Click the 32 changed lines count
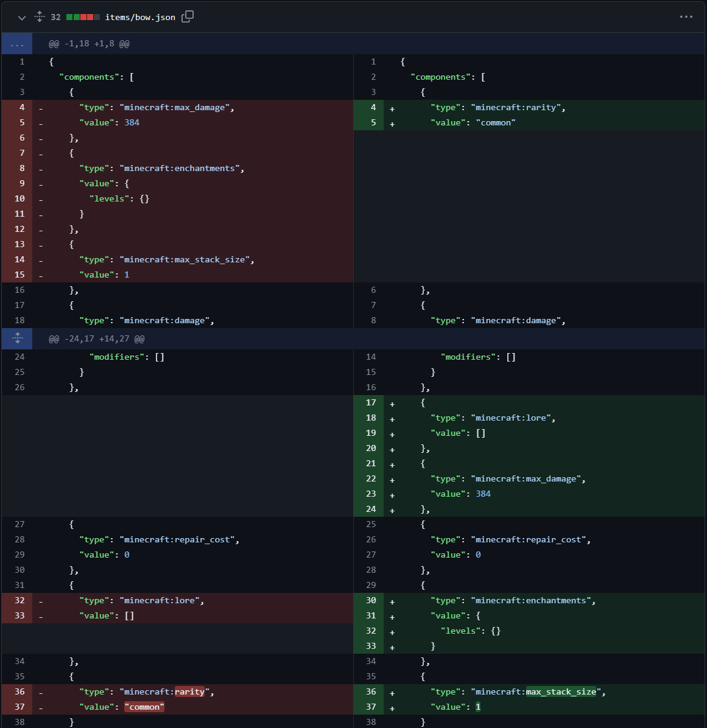This screenshot has height=728, width=707. tap(55, 17)
